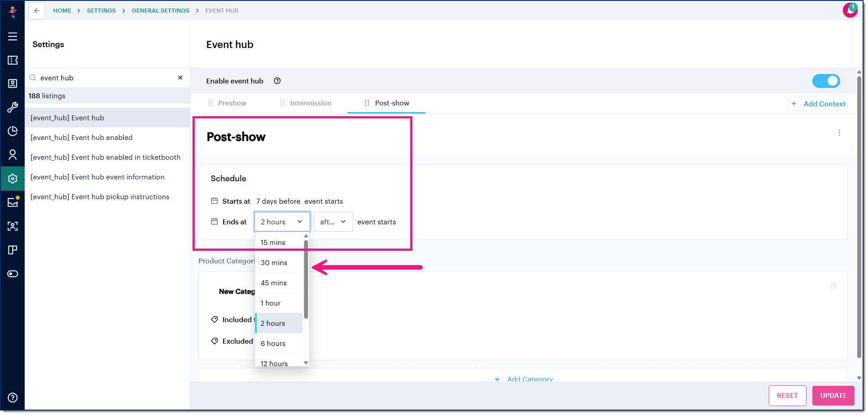Screen dimensions: 868x415
Task: Click the search magnifier icon
Action: pyautogui.click(x=33, y=78)
